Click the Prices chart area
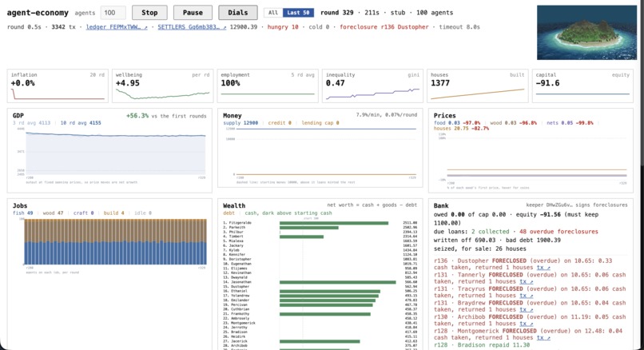 (x=537, y=157)
